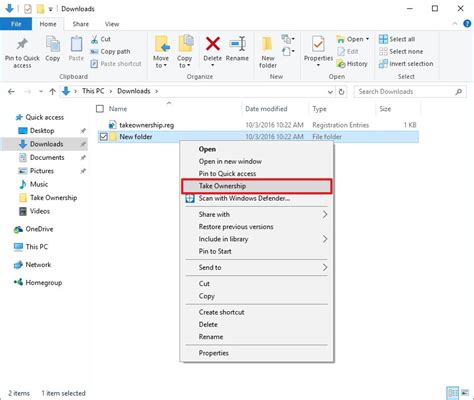Image resolution: width=474 pixels, height=400 pixels.
Task: Switch to the Share ribbon tab
Action: [81, 24]
